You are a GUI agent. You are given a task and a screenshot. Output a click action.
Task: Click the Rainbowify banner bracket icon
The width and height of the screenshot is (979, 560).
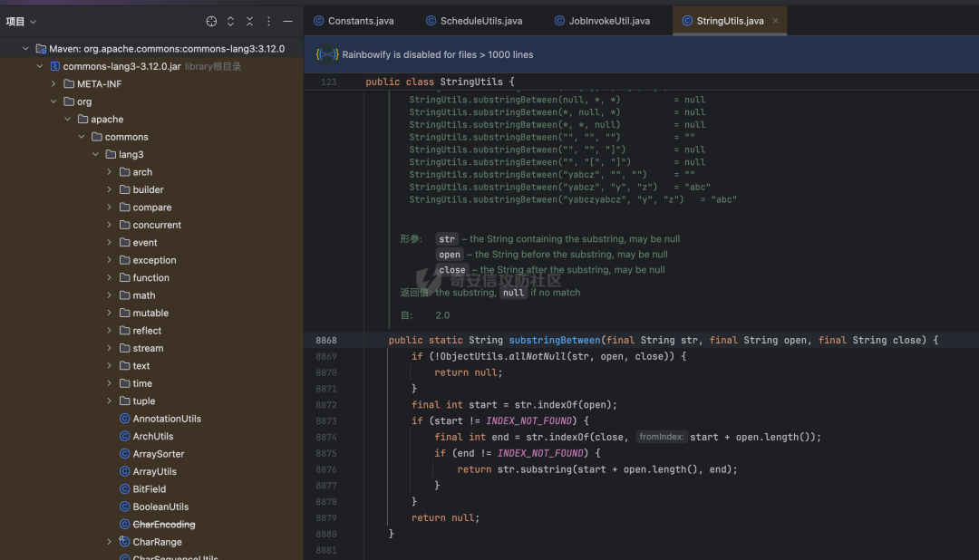(327, 54)
